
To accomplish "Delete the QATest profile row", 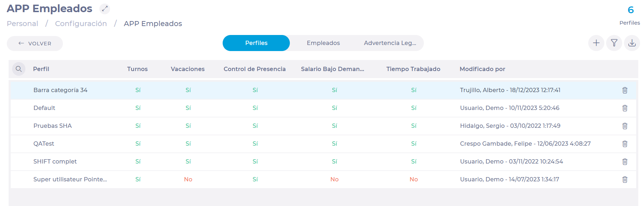I will coord(625,144).
